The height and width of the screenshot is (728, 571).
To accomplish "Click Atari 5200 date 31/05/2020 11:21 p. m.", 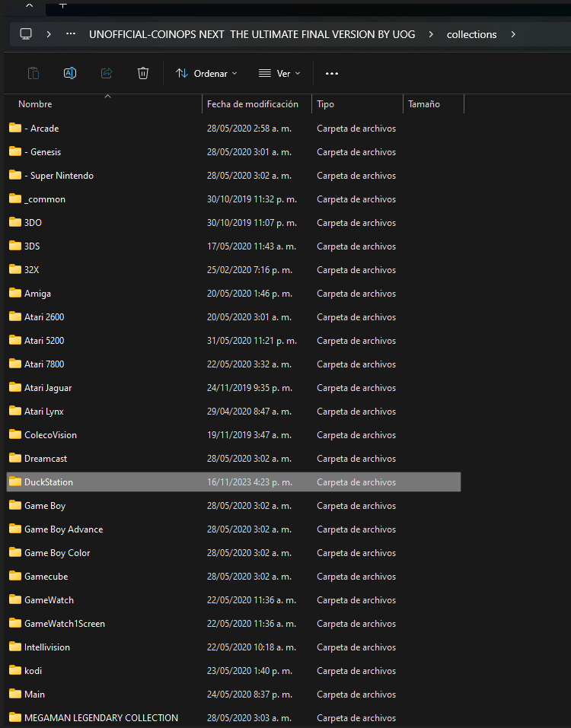I will tap(252, 341).
